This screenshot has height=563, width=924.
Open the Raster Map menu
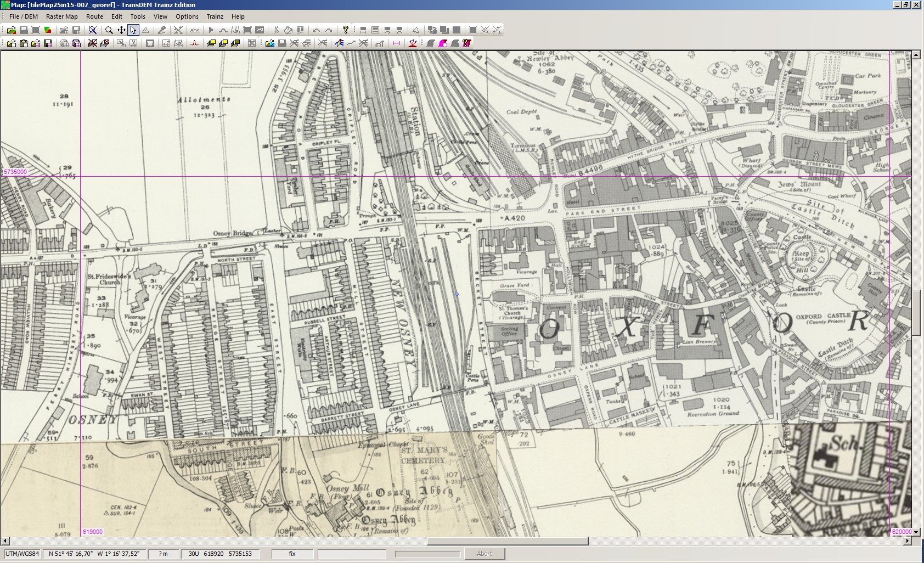[62, 16]
